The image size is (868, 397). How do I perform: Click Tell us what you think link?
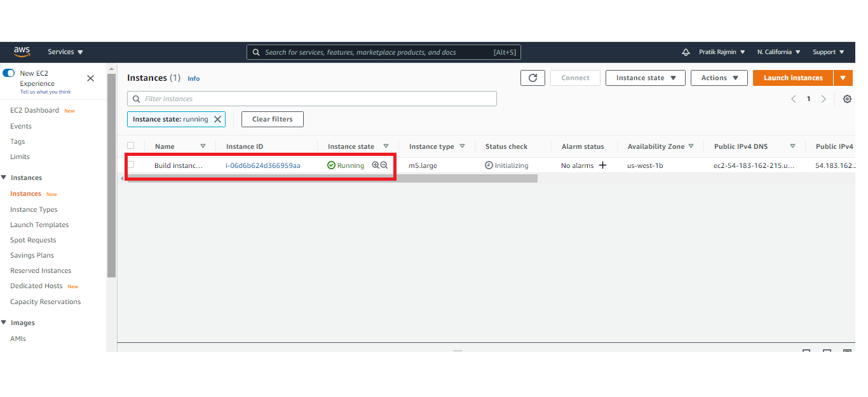(45, 92)
